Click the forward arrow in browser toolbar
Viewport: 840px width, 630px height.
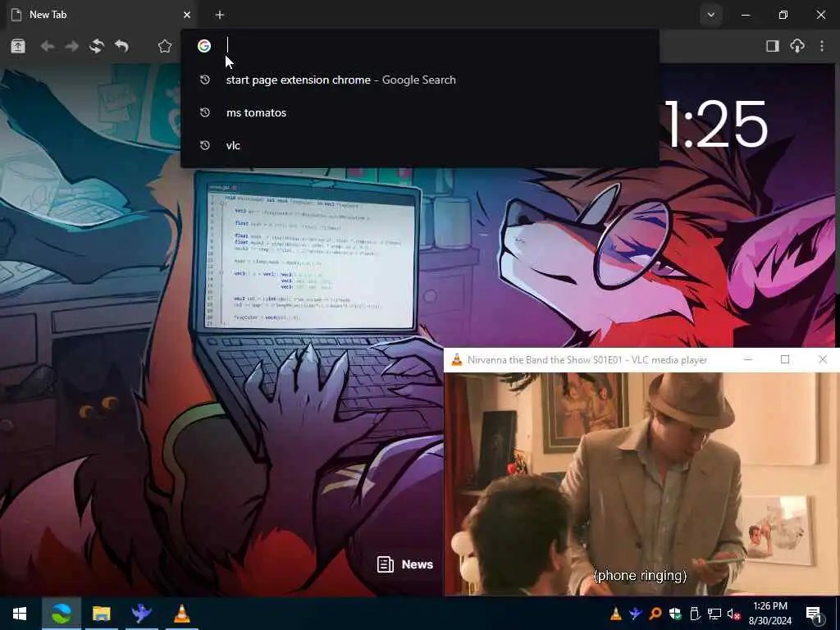71,47
